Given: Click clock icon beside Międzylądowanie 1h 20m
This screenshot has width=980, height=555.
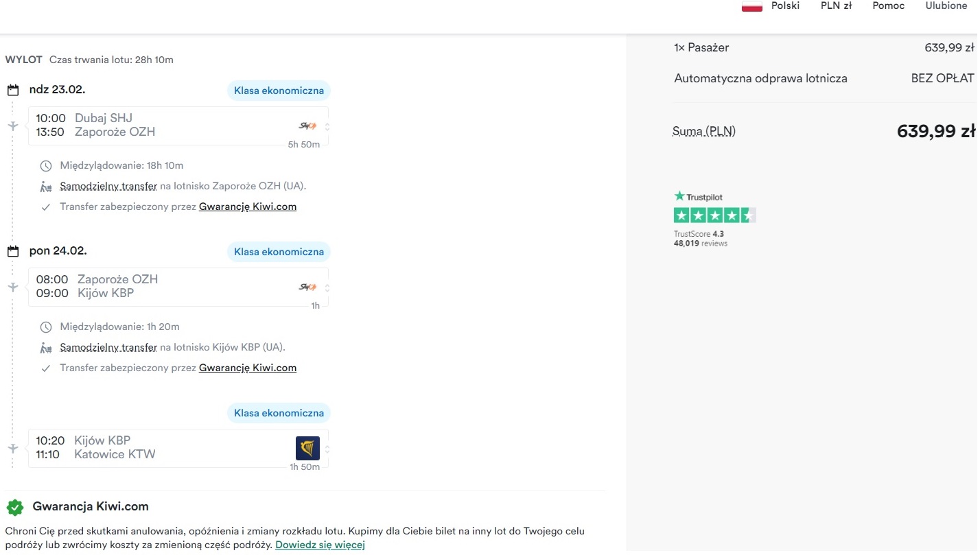Looking at the screenshot, I should click(46, 327).
